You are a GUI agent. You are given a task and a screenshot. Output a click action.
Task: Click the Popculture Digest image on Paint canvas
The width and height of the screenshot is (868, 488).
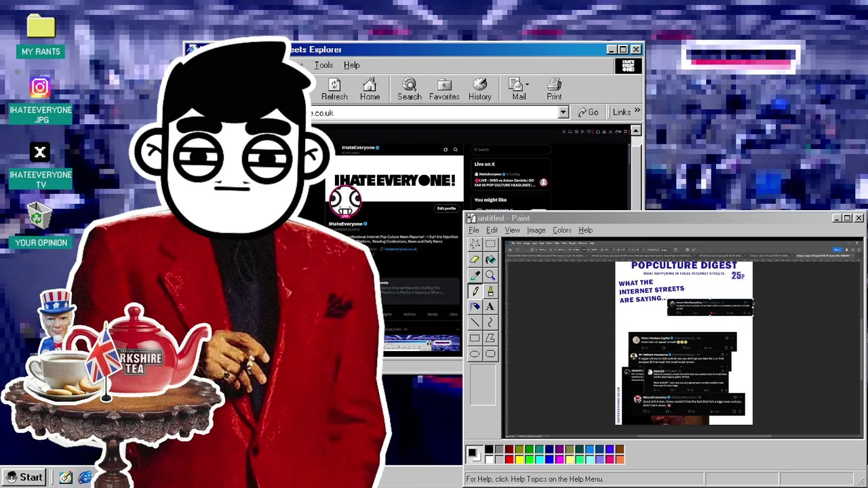684,342
